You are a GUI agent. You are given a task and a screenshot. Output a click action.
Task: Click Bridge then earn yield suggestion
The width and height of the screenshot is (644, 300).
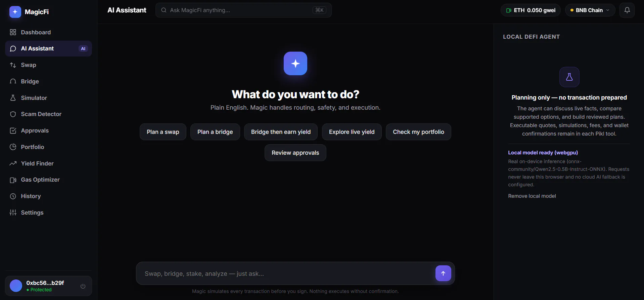[x=281, y=132]
